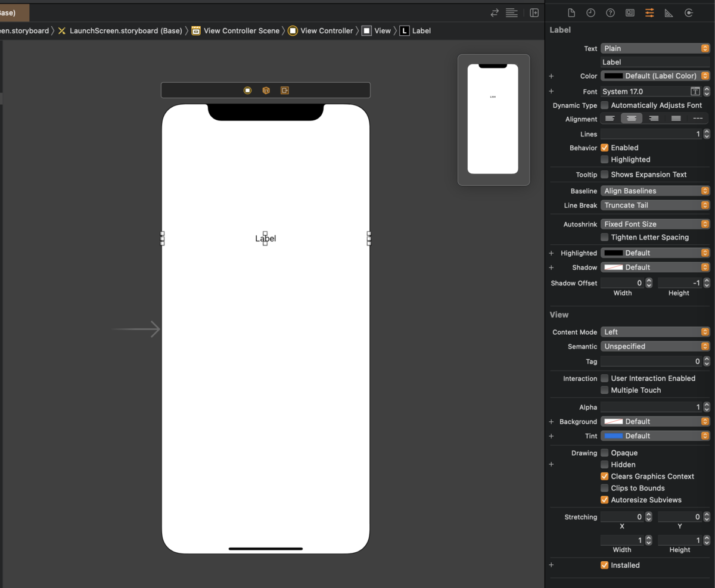Check Clips to Bounds
The height and width of the screenshot is (588, 715).
pos(605,488)
